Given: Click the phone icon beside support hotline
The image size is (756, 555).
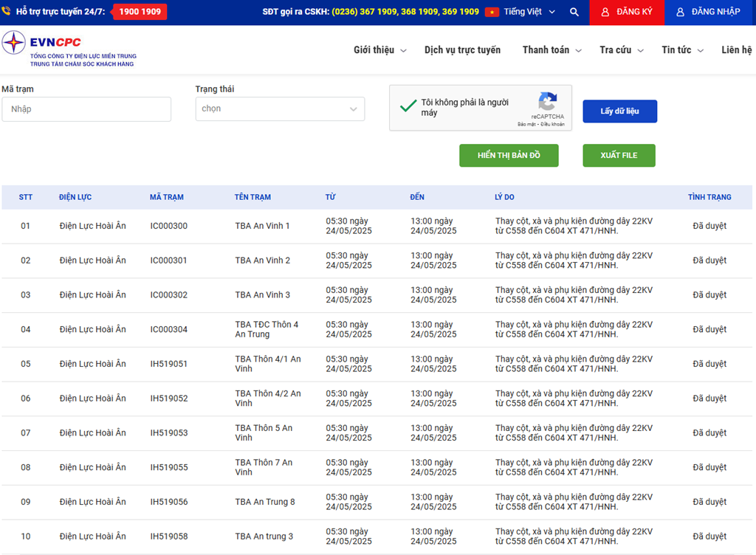Looking at the screenshot, I should pyautogui.click(x=7, y=12).
